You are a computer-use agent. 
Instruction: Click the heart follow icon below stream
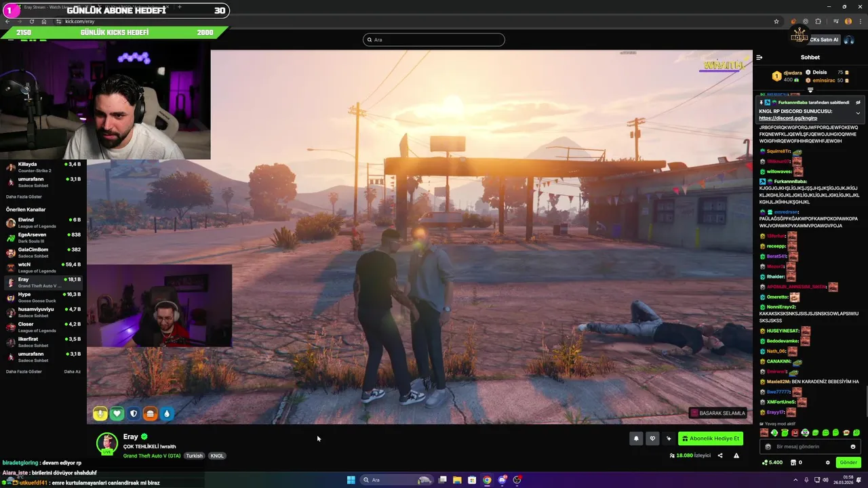pyautogui.click(x=652, y=439)
